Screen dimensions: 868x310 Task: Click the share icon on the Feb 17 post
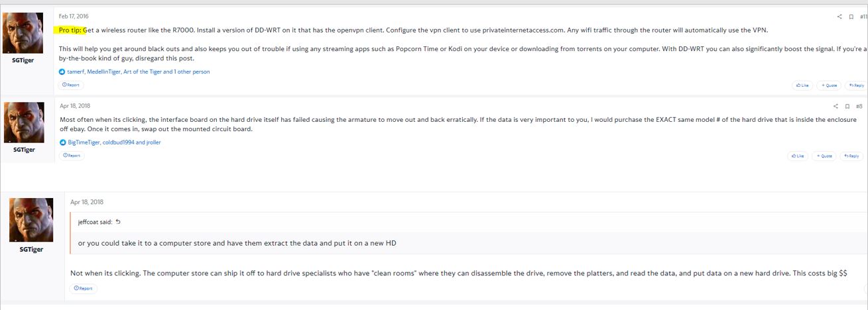839,17
